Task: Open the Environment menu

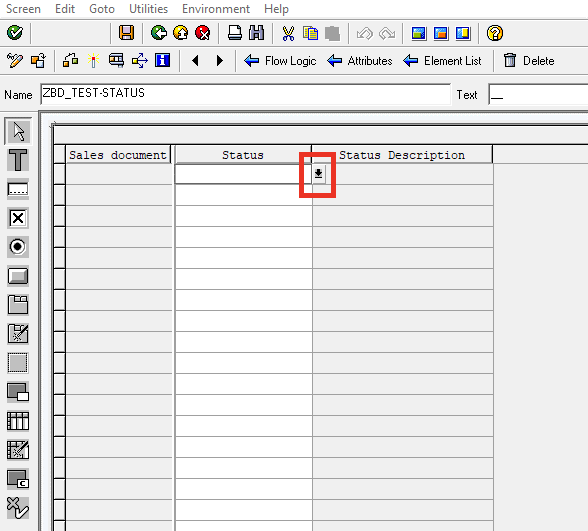Action: tap(216, 9)
